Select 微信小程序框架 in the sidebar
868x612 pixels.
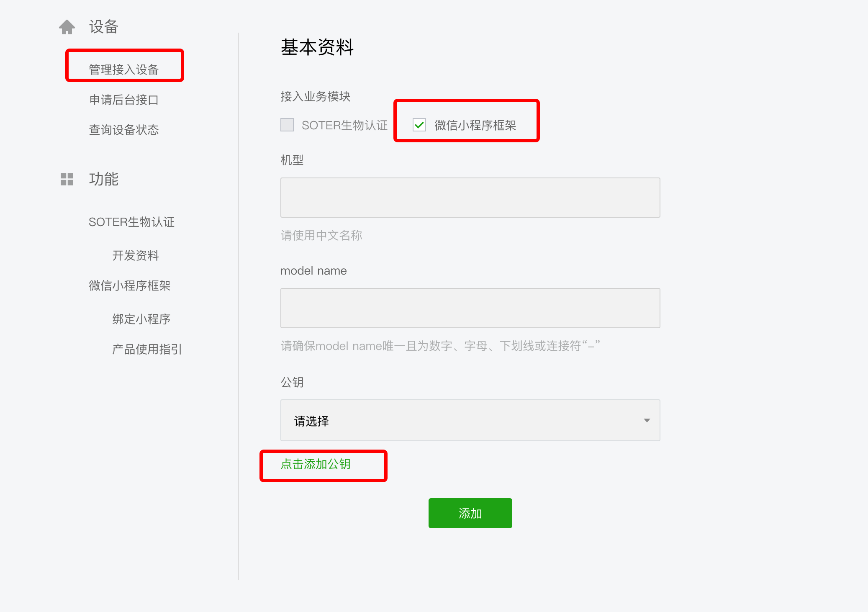tap(130, 285)
